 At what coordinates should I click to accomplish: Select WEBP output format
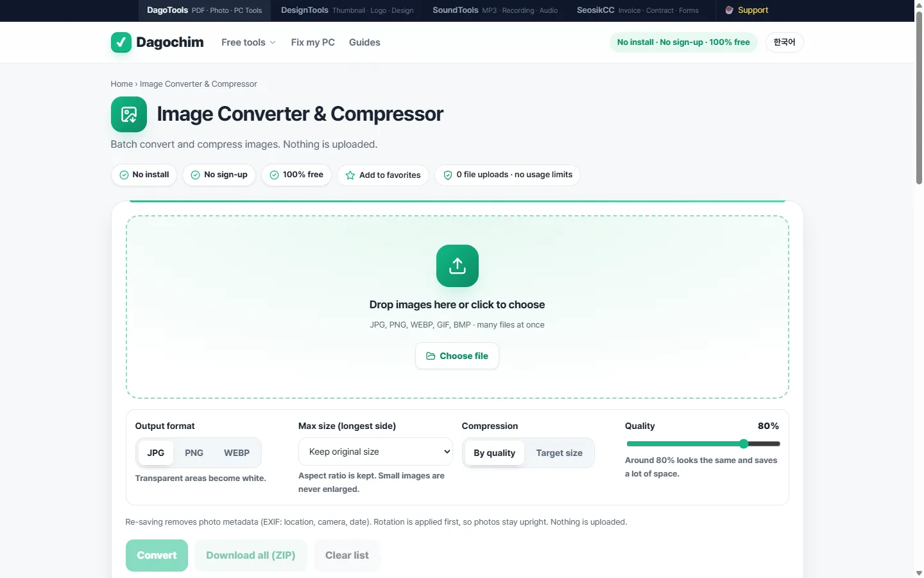pos(237,453)
